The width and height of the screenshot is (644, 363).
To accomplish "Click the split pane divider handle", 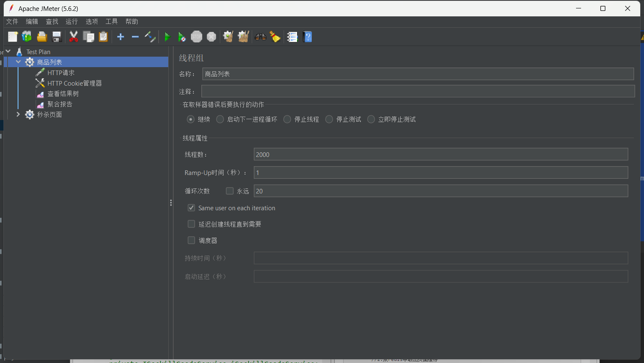I will click(171, 203).
